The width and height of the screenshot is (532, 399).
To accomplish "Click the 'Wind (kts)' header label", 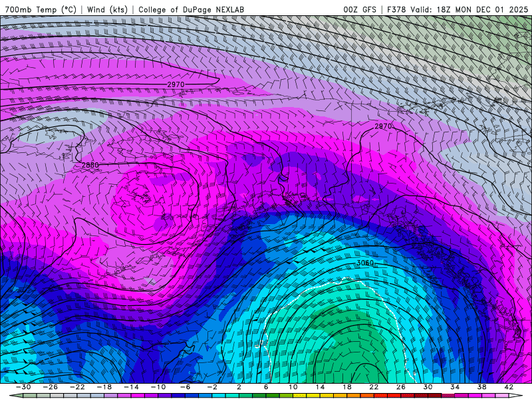I will point(107,9).
